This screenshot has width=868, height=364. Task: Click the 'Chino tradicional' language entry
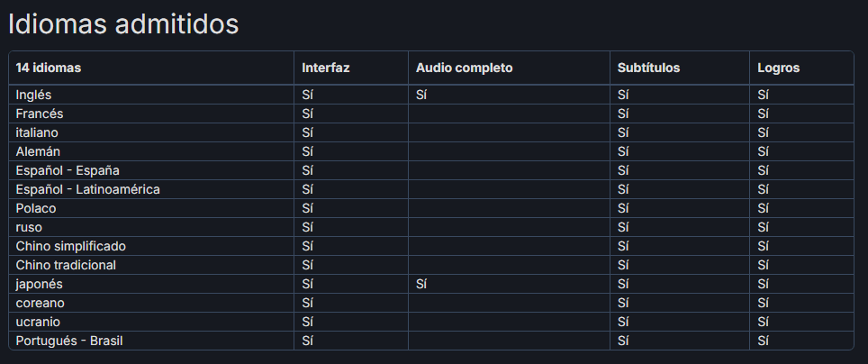pyautogui.click(x=66, y=265)
